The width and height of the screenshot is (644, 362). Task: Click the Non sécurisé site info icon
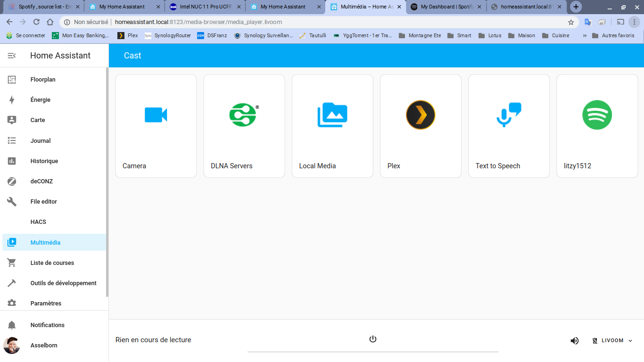67,22
